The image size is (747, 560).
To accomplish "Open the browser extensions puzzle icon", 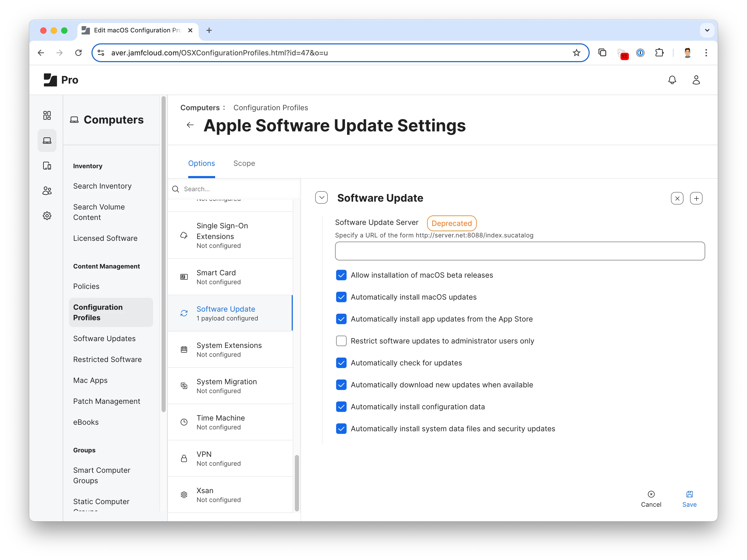I will (659, 53).
